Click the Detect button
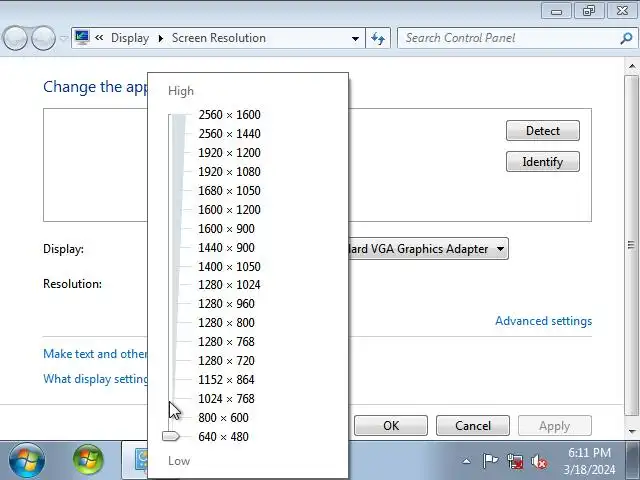640x480 pixels. pyautogui.click(x=542, y=131)
